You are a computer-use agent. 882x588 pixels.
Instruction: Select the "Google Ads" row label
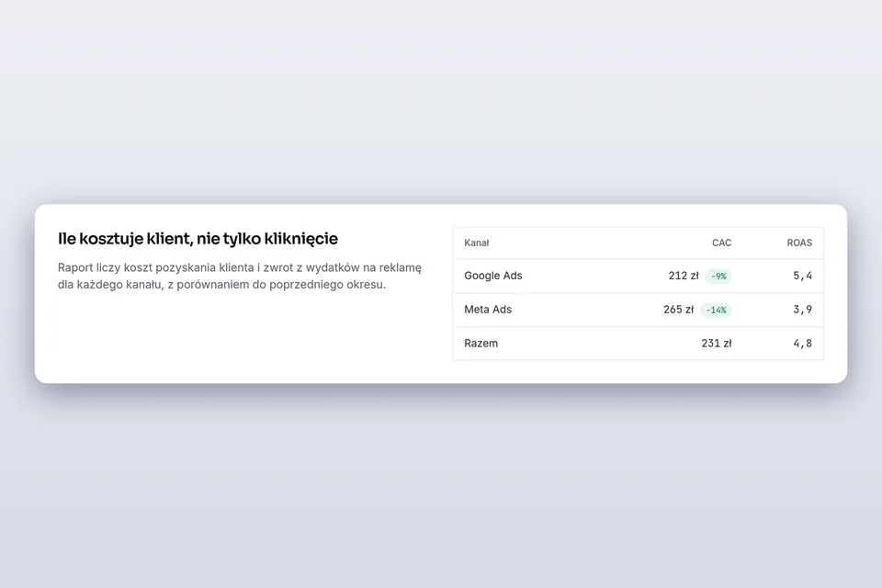point(493,276)
